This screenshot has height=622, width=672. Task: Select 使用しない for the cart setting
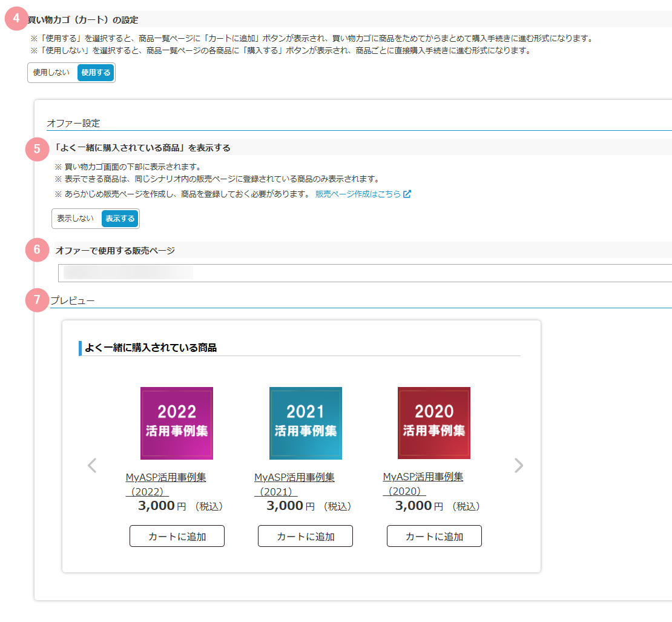(x=51, y=73)
